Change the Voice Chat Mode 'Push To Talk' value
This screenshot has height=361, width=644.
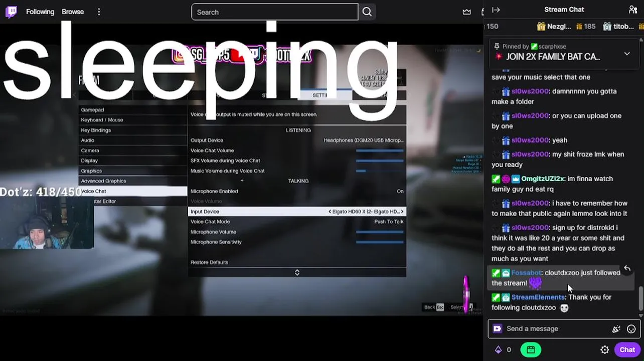pos(389,222)
